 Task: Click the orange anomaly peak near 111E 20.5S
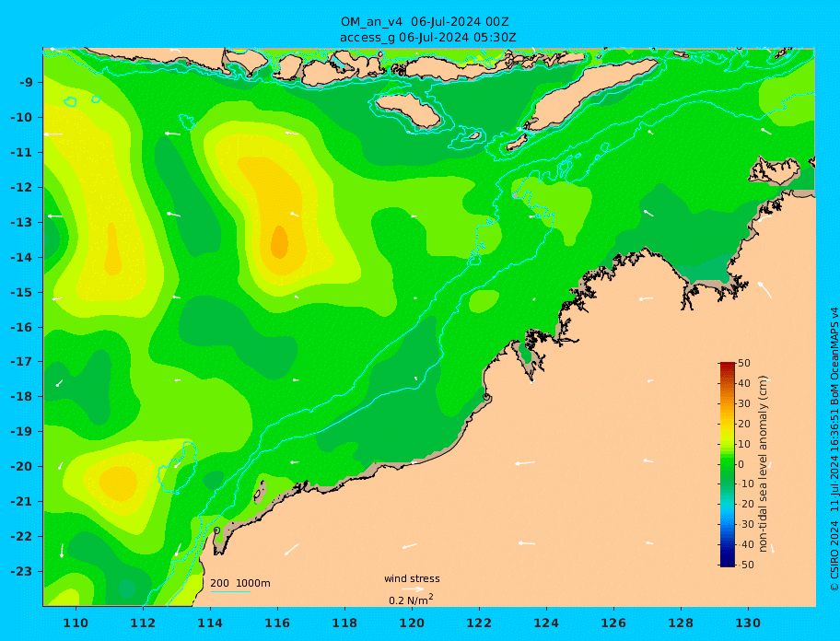click(x=119, y=483)
